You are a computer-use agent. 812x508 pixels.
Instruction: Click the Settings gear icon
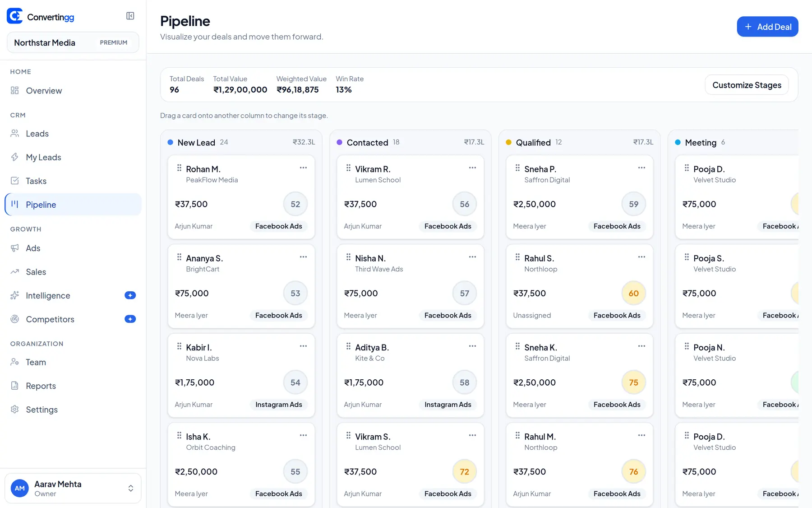pyautogui.click(x=15, y=410)
